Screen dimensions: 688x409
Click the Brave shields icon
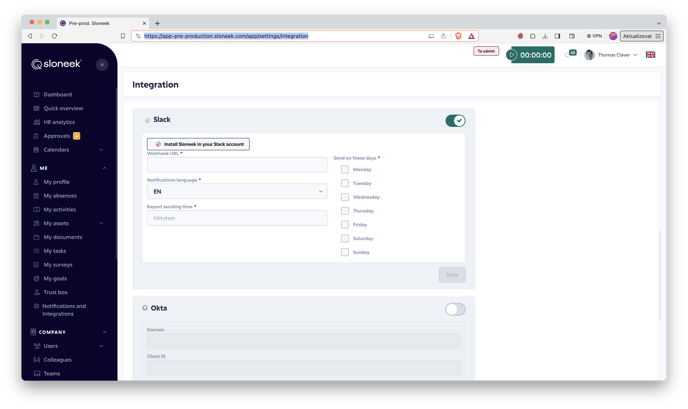458,36
